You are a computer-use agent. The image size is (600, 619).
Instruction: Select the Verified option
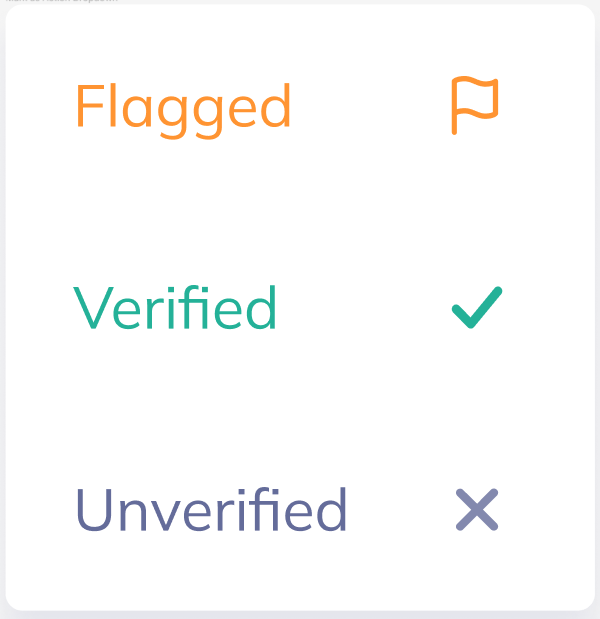pyautogui.click(x=300, y=308)
